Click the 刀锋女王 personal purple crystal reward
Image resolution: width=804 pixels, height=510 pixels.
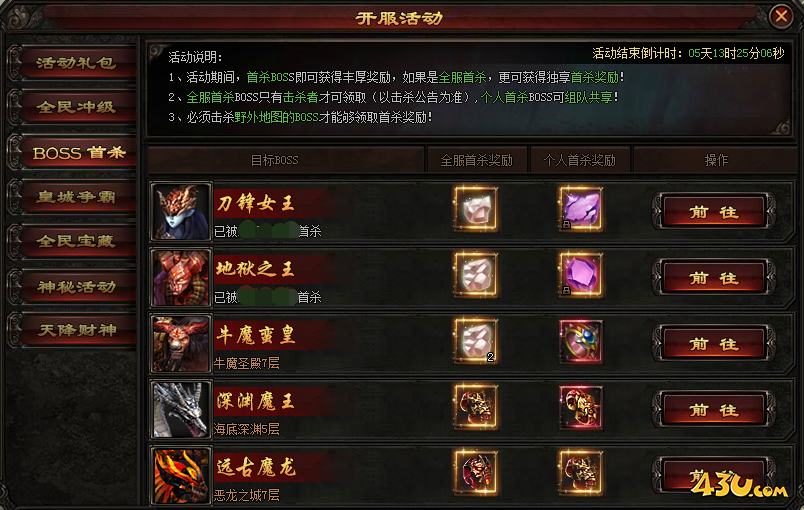(580, 209)
